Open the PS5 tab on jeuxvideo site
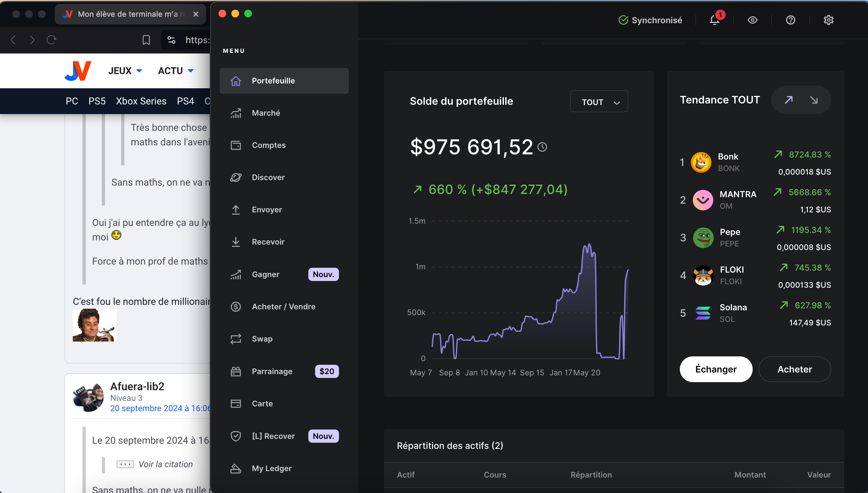The height and width of the screenshot is (493, 868). pyautogui.click(x=97, y=101)
